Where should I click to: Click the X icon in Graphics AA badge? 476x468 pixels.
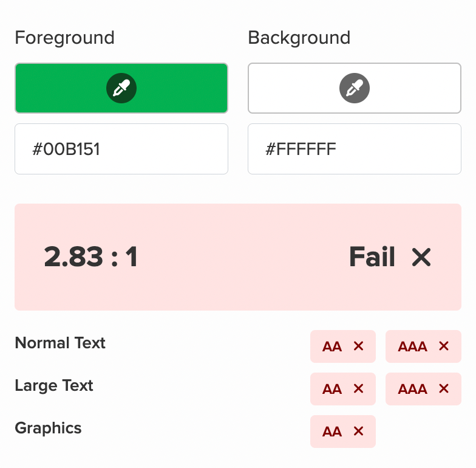pyautogui.click(x=358, y=432)
